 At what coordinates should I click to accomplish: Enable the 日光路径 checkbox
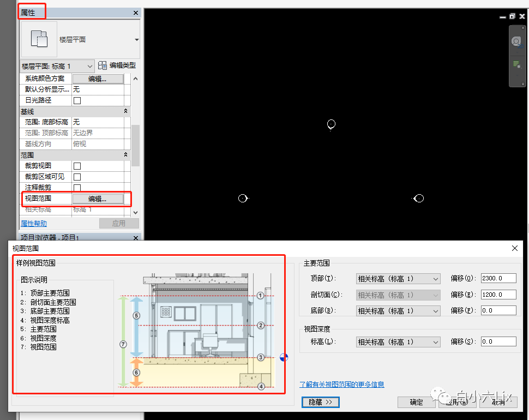[76, 100]
